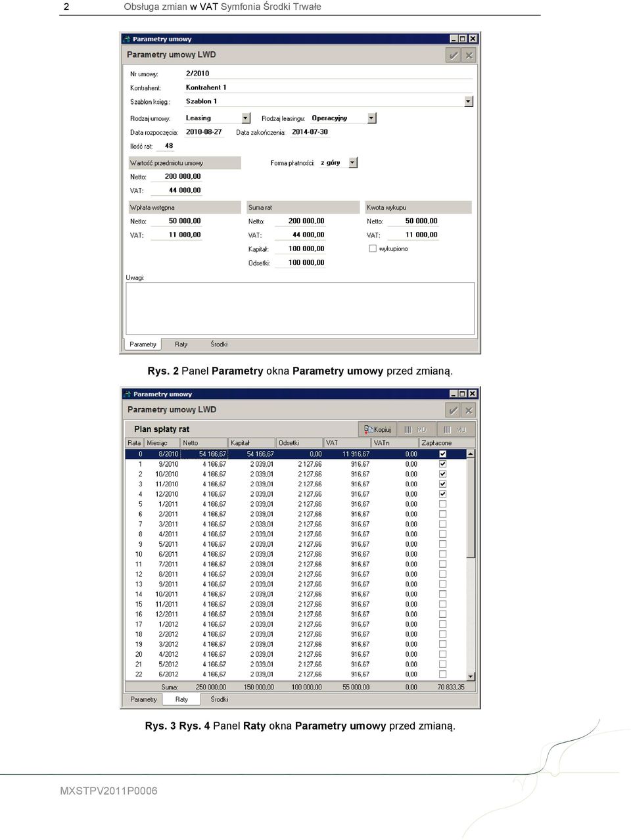The image size is (631, 840).
Task: Open the Środki tab in the Plan spłaty rat window
Action: click(x=220, y=699)
